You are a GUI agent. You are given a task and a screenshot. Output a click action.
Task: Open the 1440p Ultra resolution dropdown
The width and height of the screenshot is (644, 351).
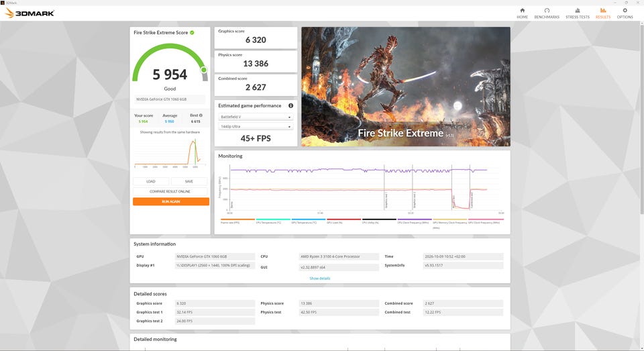coord(256,127)
